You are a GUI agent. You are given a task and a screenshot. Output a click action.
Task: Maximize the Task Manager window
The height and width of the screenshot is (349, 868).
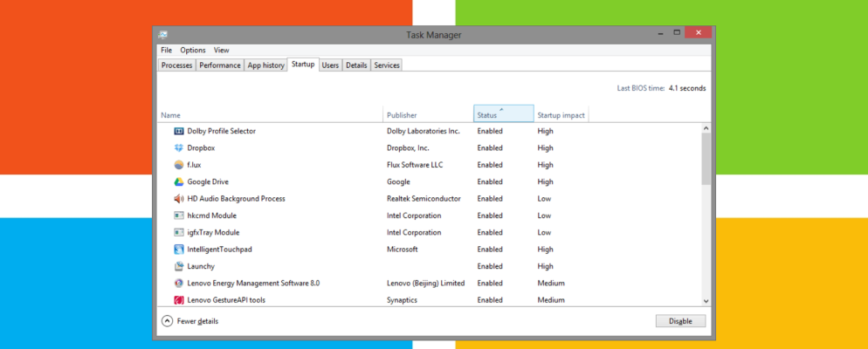click(x=677, y=32)
